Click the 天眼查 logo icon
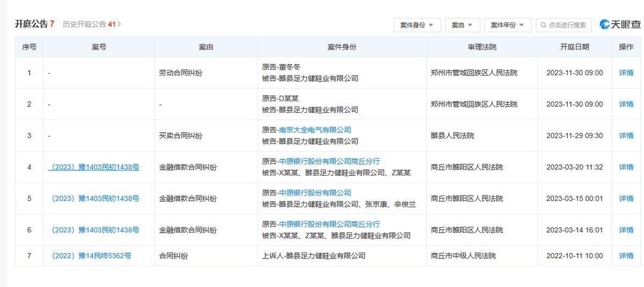 click(605, 25)
